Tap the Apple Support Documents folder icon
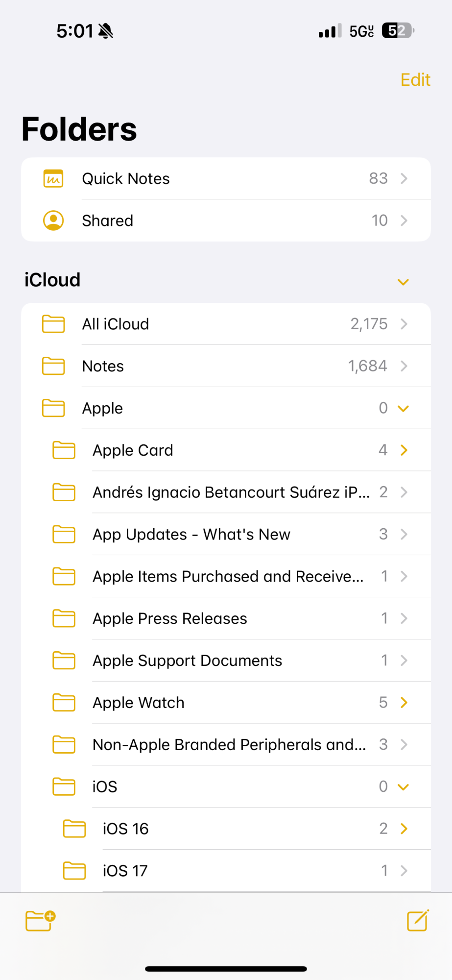 pyautogui.click(x=64, y=660)
